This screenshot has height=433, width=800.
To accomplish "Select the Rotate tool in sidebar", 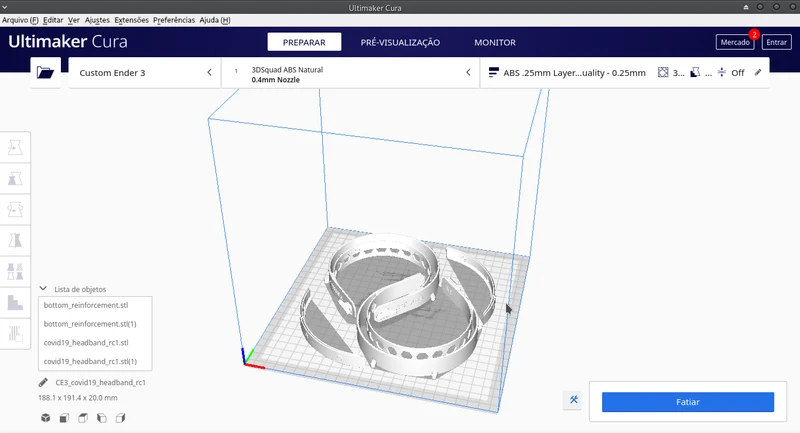I will (15, 209).
